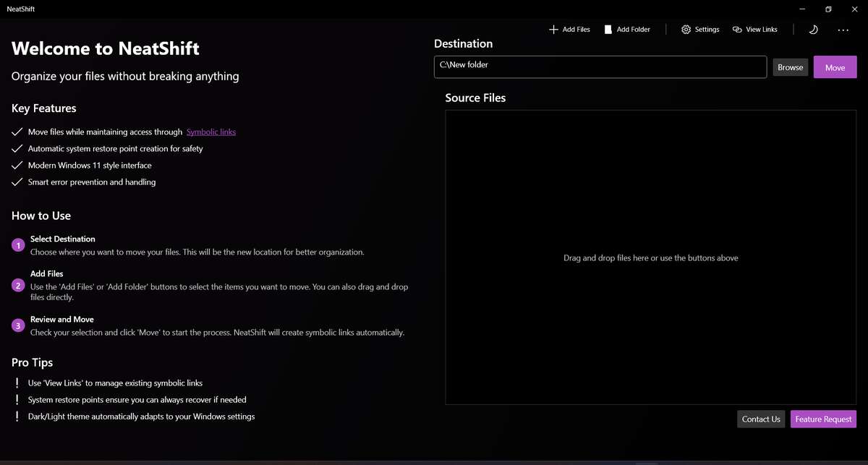The height and width of the screenshot is (465, 868).
Task: Minimize the NeatShift window
Action: coord(803,9)
